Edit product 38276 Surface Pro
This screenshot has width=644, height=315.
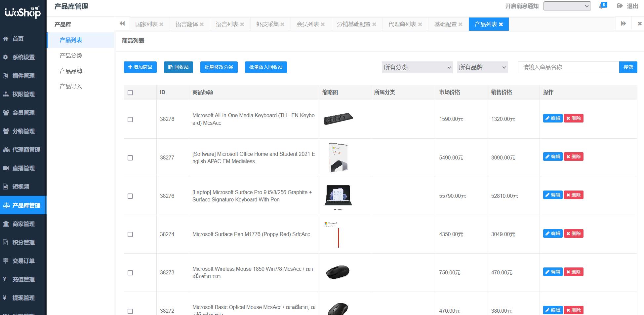pyautogui.click(x=553, y=195)
